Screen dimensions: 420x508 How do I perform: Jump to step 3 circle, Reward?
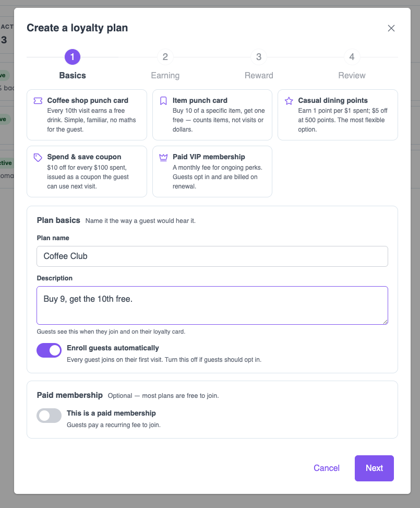[x=259, y=57]
